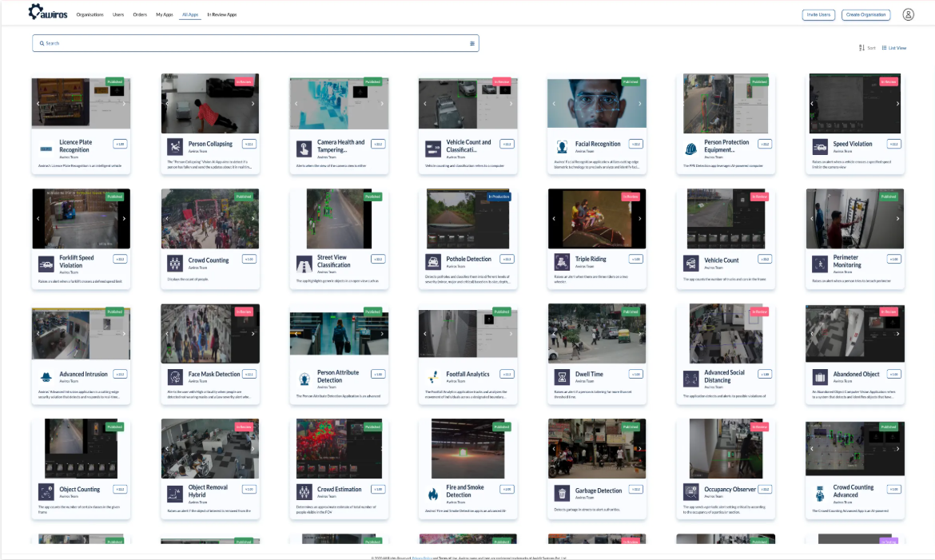Select the All Apps tab
This screenshot has height=560, width=935.
click(x=190, y=15)
